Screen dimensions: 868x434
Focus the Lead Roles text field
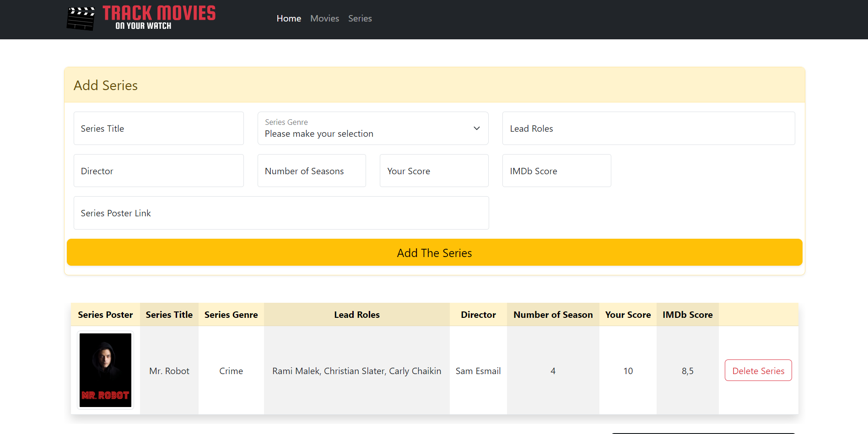click(x=648, y=128)
